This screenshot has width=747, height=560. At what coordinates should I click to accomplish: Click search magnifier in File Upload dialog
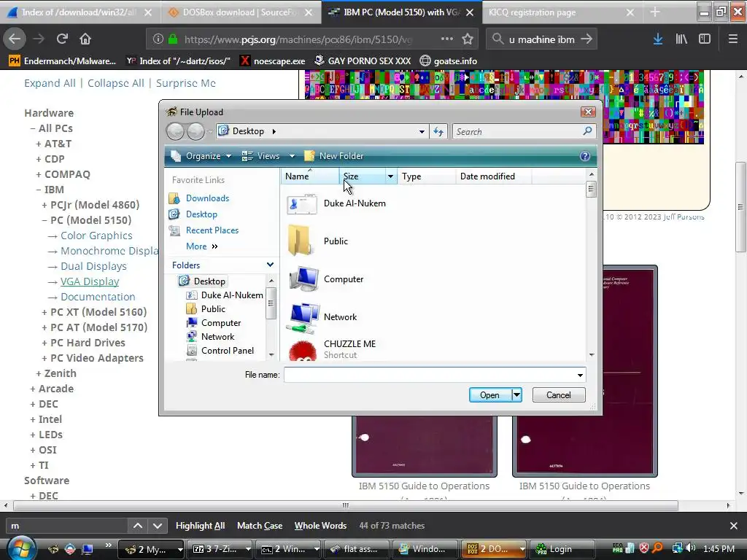click(587, 131)
